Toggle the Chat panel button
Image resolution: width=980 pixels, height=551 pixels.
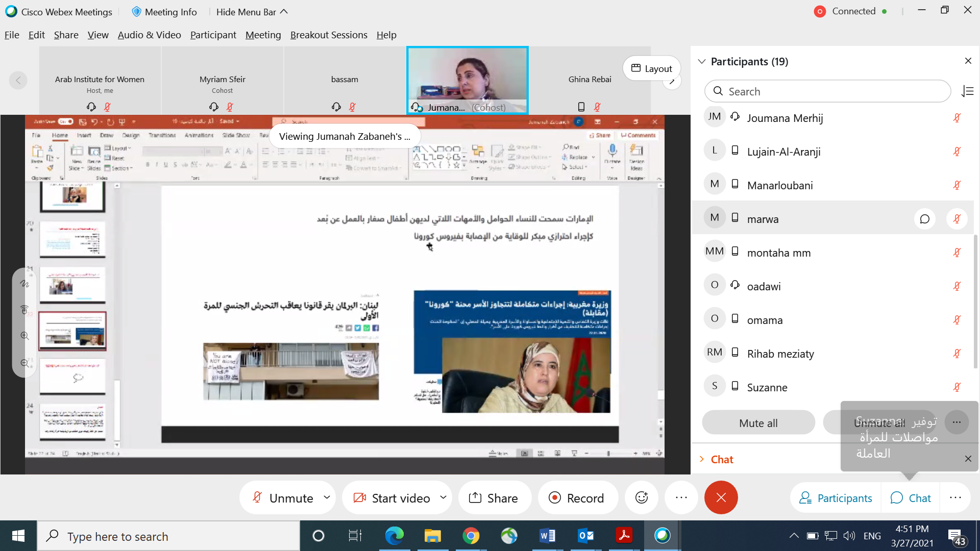coord(911,498)
